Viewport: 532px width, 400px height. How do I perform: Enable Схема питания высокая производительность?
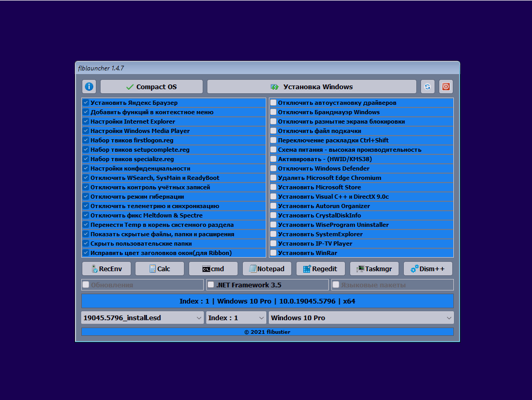point(274,149)
